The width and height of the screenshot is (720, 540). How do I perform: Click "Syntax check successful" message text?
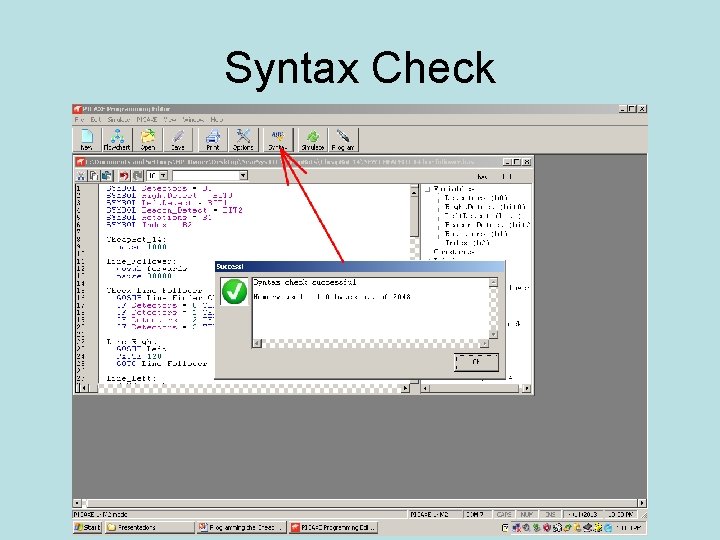305,282
